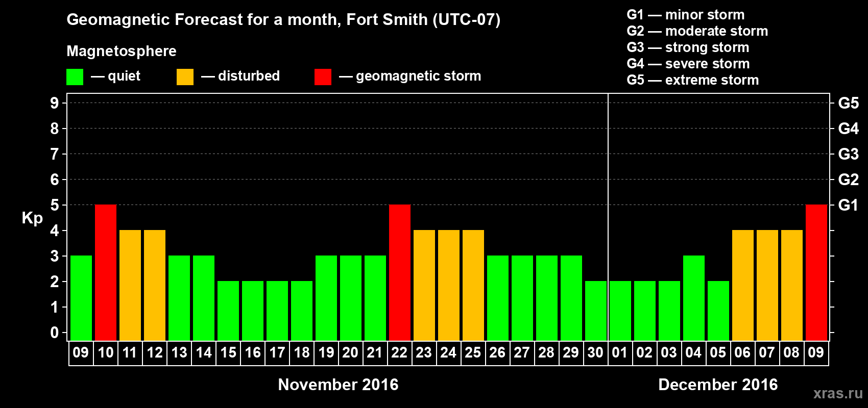Click the 8 on the left Kp axis
868x408 pixels.
55,129
